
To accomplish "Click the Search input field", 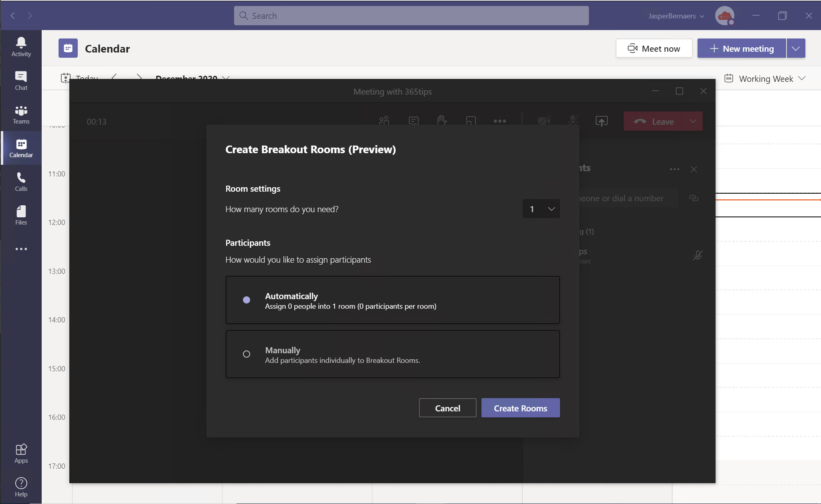I will point(410,15).
